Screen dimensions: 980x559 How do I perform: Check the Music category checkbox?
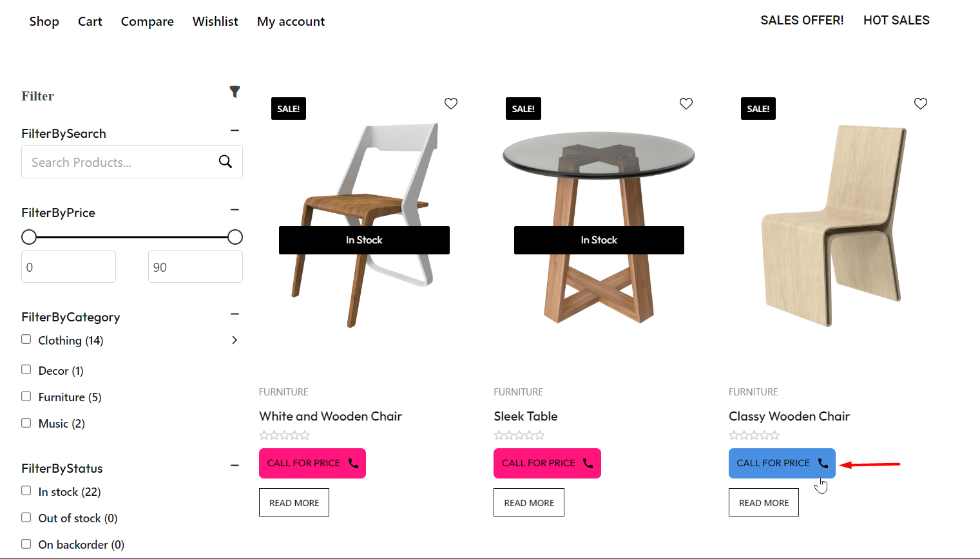(x=26, y=422)
